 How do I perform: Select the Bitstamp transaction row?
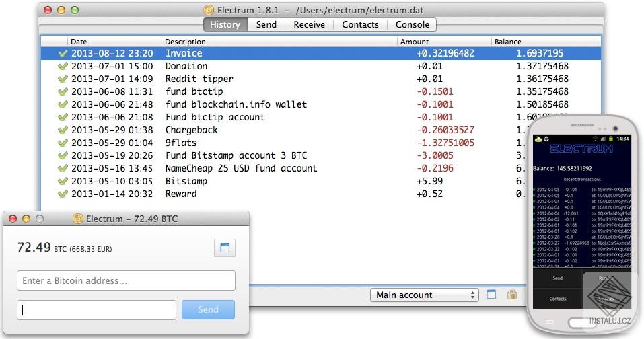tap(283, 181)
